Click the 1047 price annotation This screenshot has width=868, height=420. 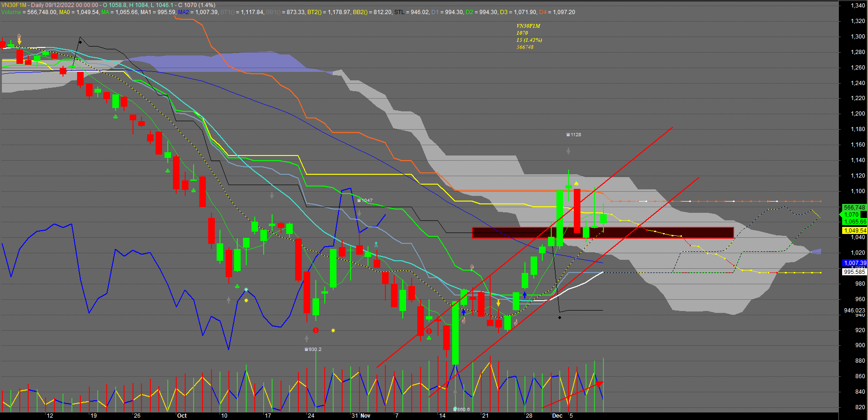tap(365, 201)
